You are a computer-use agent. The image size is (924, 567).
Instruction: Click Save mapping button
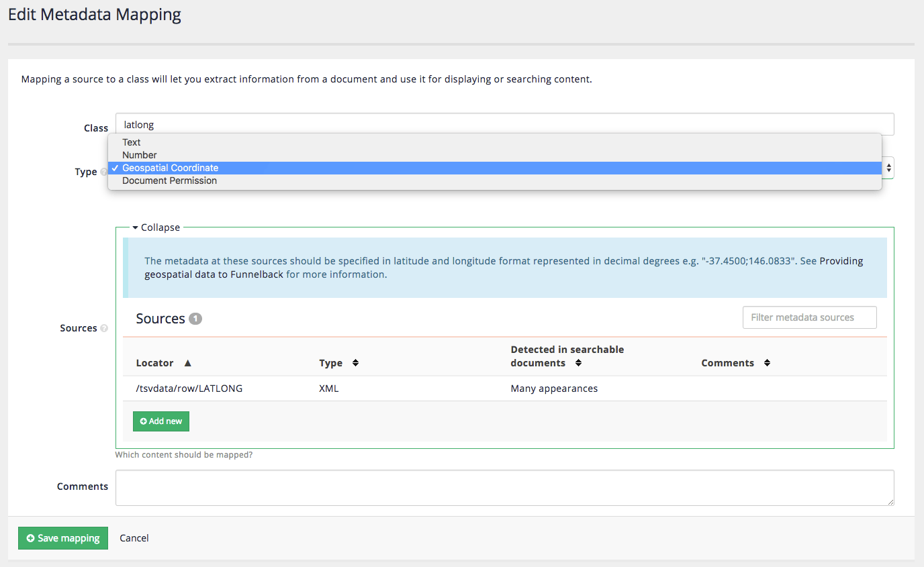click(63, 538)
